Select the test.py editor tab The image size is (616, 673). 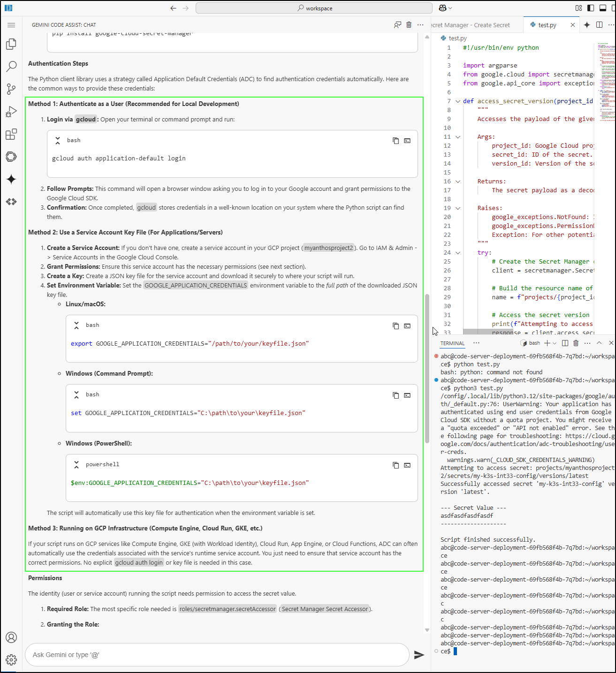coord(547,25)
